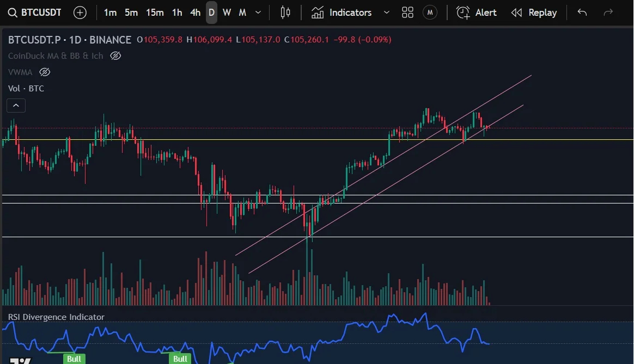Select the 4h timeframe
The height and width of the screenshot is (364, 634).
tap(196, 13)
